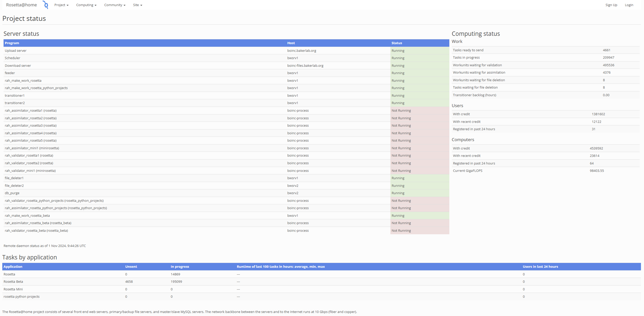
Task: Click Rosetta Beta in progress value 195099
Action: [176, 282]
